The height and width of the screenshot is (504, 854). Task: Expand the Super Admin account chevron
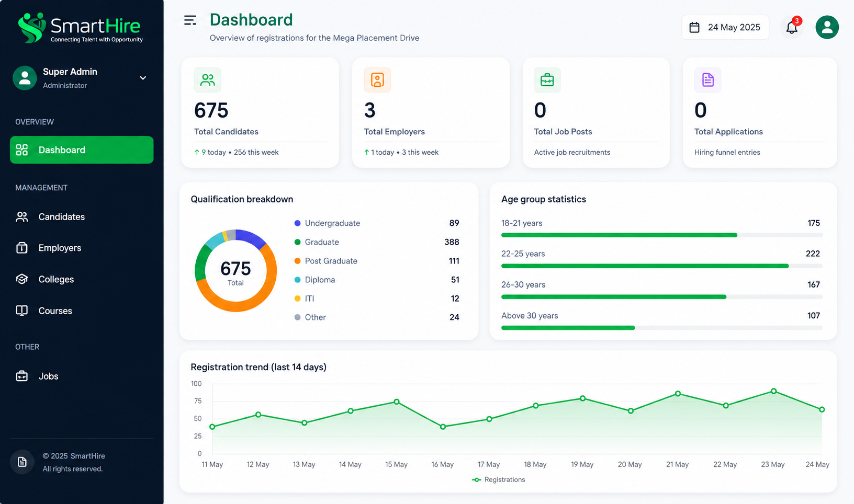tap(143, 78)
